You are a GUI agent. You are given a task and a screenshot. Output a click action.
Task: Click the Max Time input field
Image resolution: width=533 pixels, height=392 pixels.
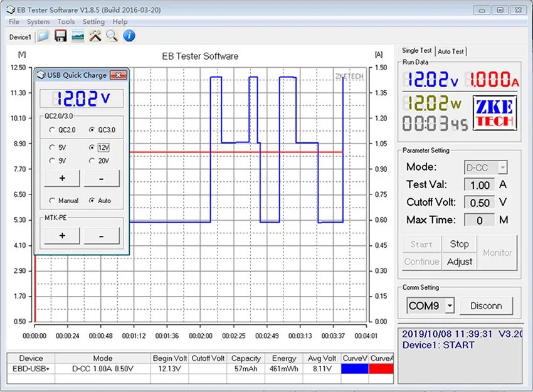(480, 220)
